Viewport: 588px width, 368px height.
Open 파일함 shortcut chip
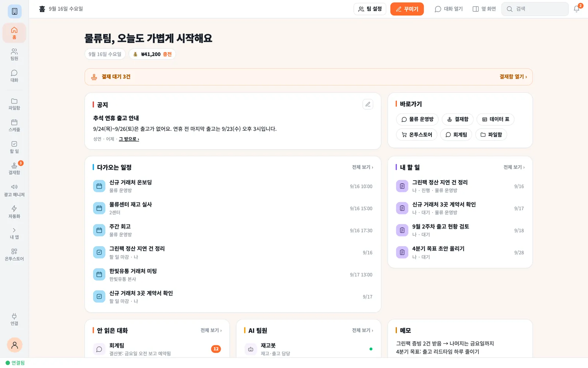[491, 135]
